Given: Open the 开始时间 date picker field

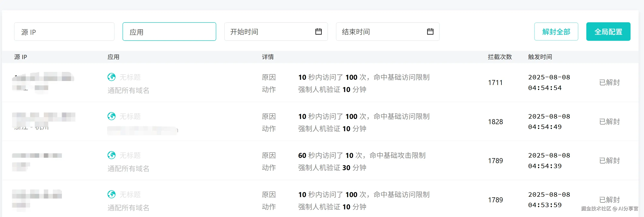Looking at the screenshot, I should (270, 32).
